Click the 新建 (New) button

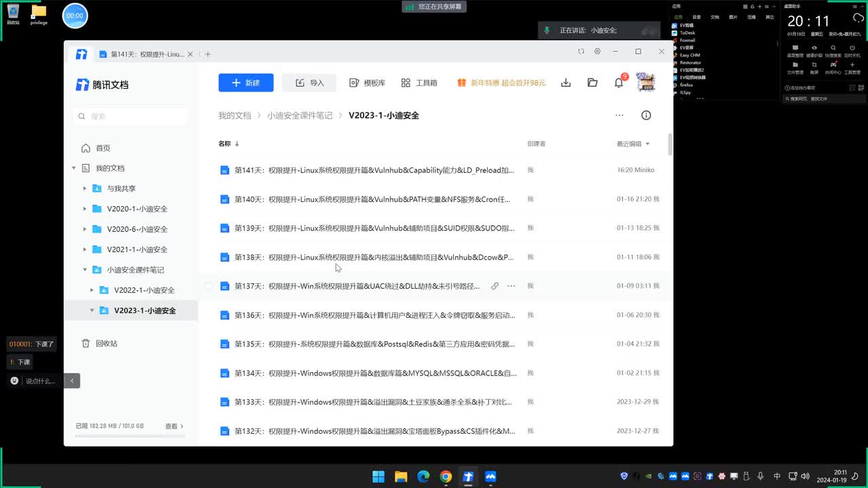coord(245,83)
